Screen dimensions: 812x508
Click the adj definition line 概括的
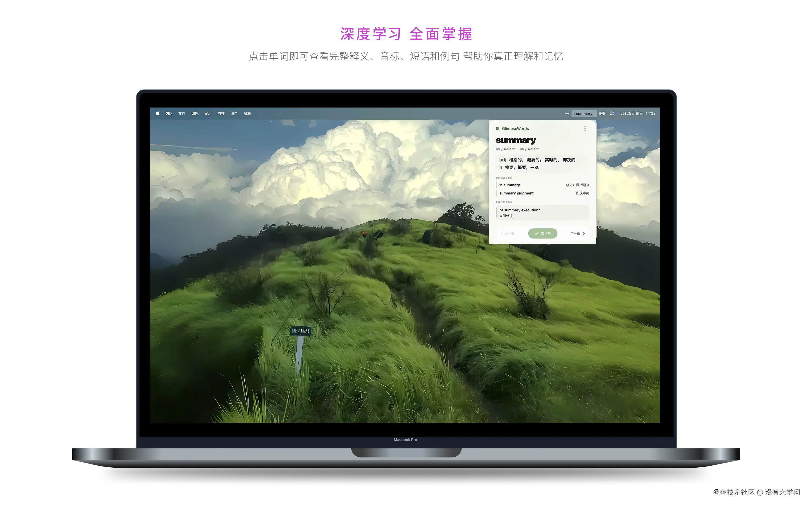(537, 160)
